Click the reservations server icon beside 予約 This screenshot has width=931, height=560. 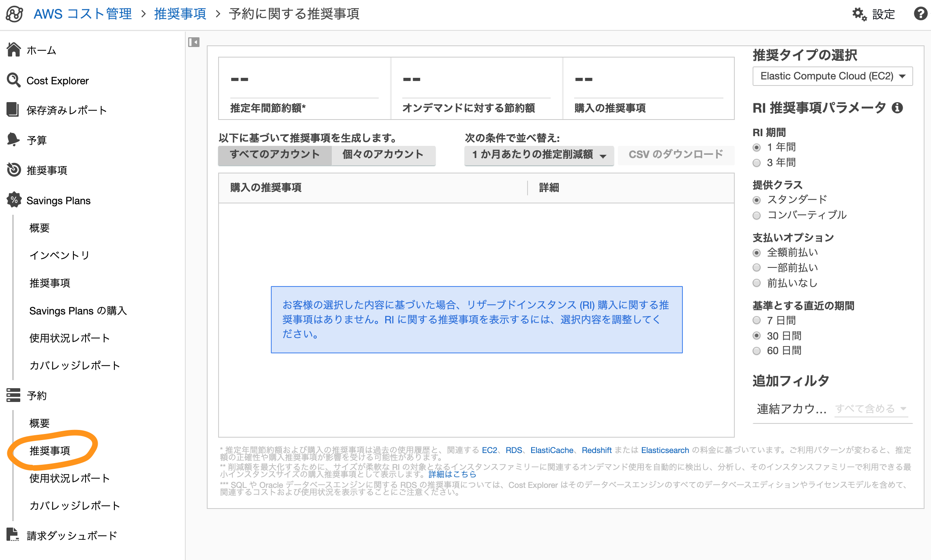pos(13,395)
